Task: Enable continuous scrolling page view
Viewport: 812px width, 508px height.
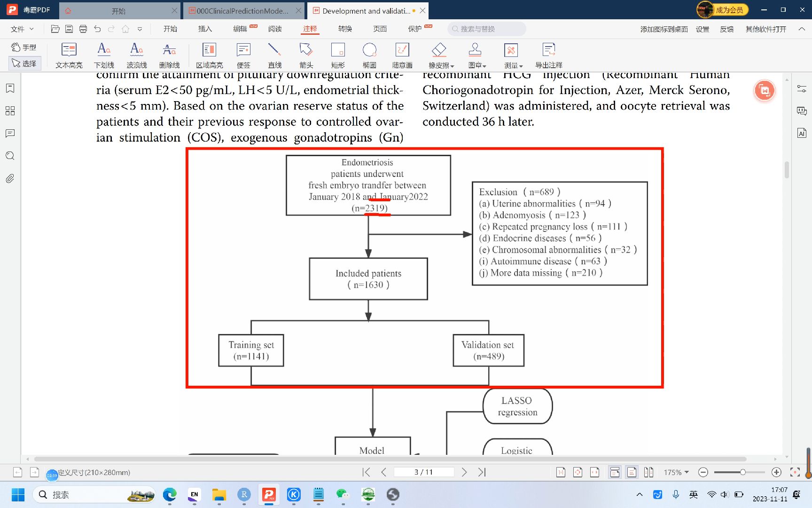Action: pyautogui.click(x=615, y=472)
